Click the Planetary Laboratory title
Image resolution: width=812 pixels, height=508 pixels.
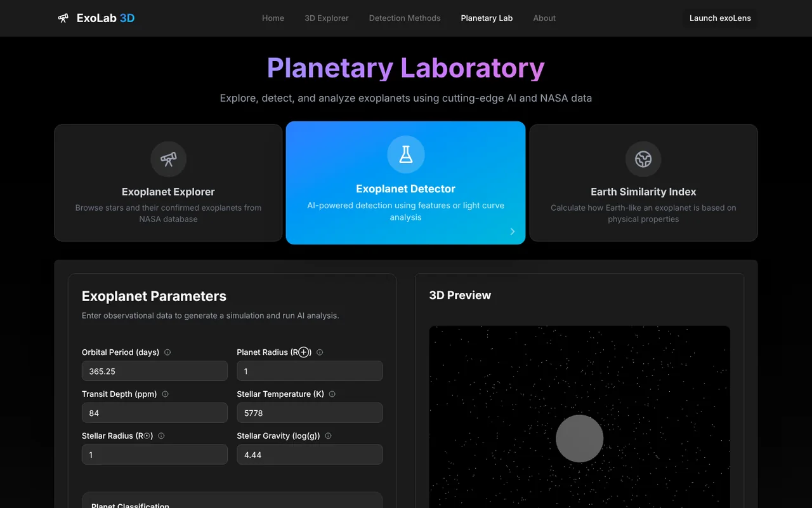tap(406, 68)
